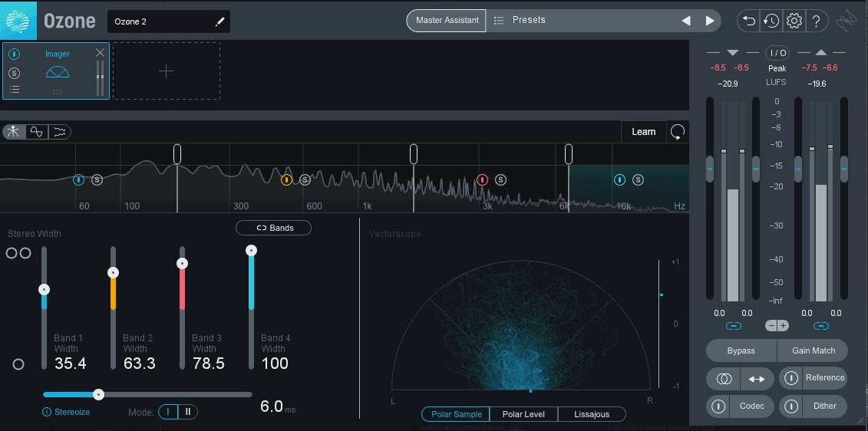
Task: Open output meter up-triangle menu
Action: [x=821, y=53]
